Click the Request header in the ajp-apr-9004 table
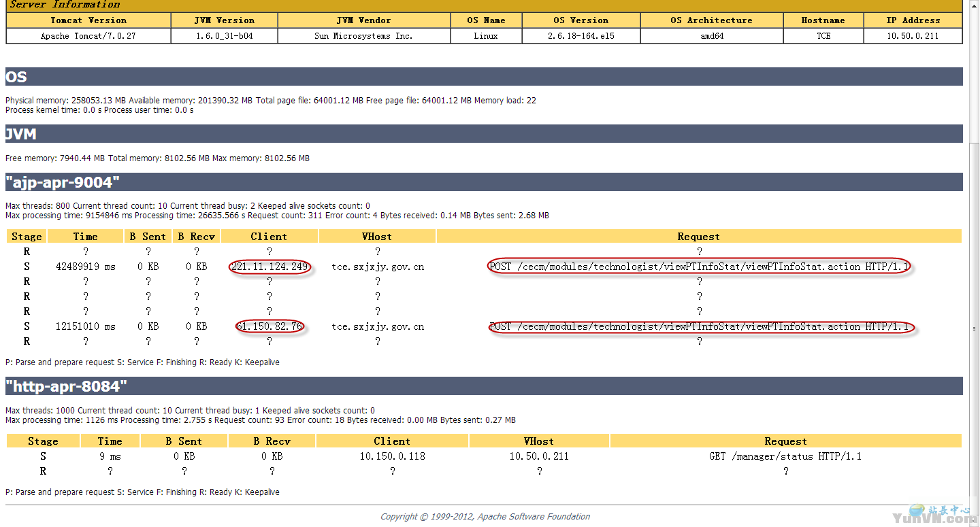Viewport: 980px width, 527px height. pyautogui.click(x=699, y=237)
